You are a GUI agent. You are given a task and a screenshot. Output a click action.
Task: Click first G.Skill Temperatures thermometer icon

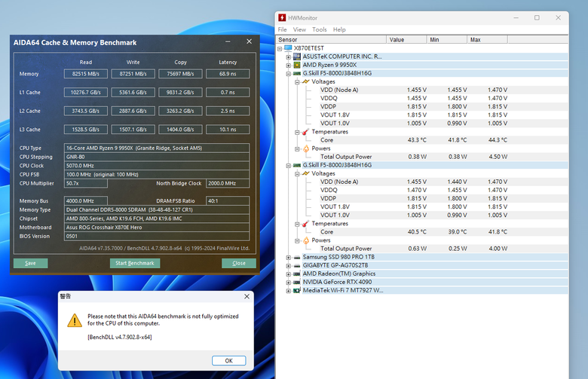(305, 132)
